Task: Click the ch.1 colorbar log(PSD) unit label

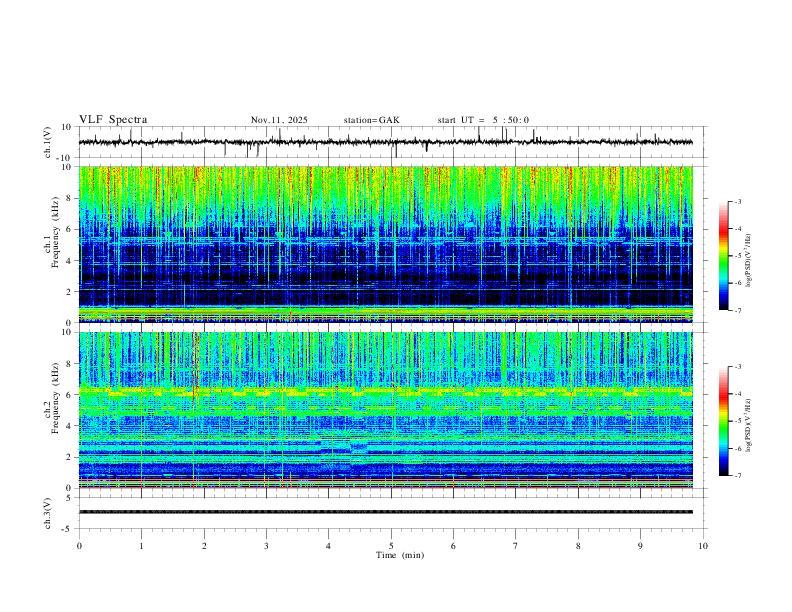Action: point(749,260)
